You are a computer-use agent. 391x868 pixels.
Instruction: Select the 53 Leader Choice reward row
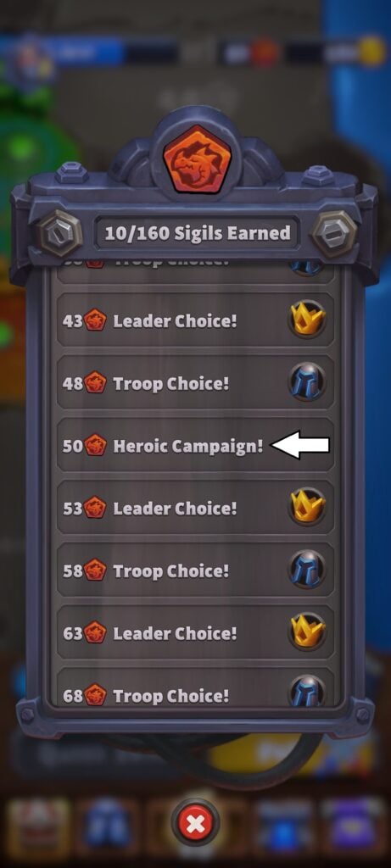click(x=195, y=508)
